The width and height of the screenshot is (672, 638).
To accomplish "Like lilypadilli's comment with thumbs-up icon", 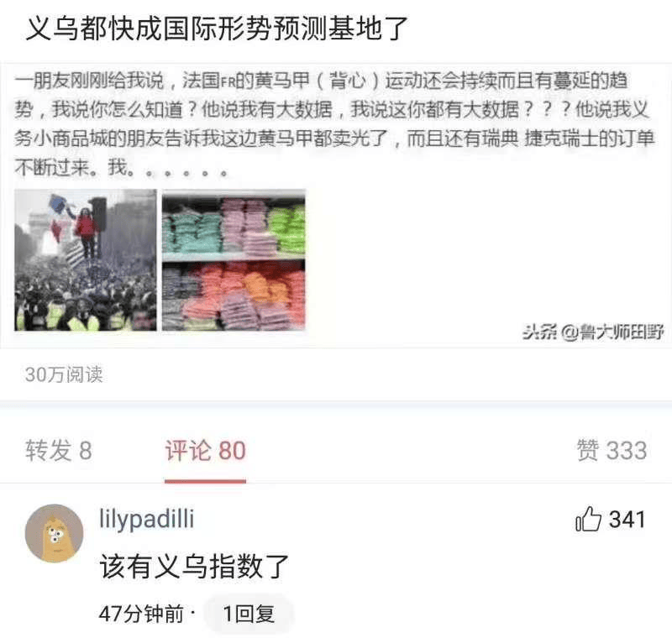I will pyautogui.click(x=588, y=520).
